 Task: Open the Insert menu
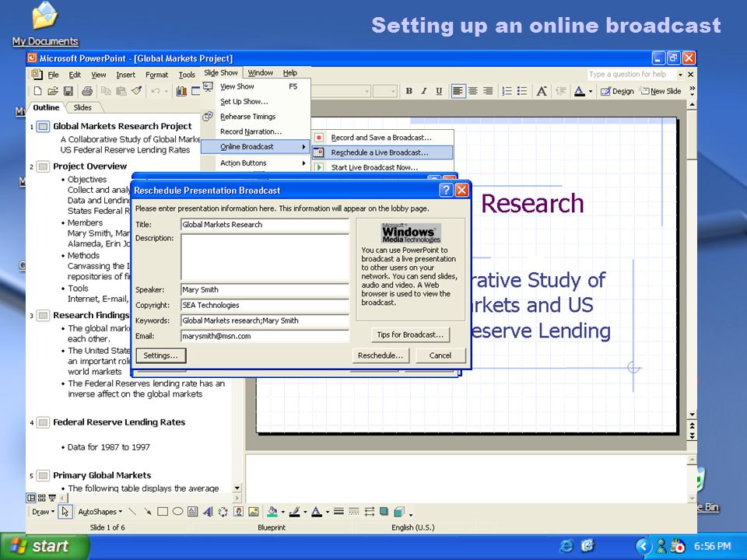pyautogui.click(x=126, y=75)
